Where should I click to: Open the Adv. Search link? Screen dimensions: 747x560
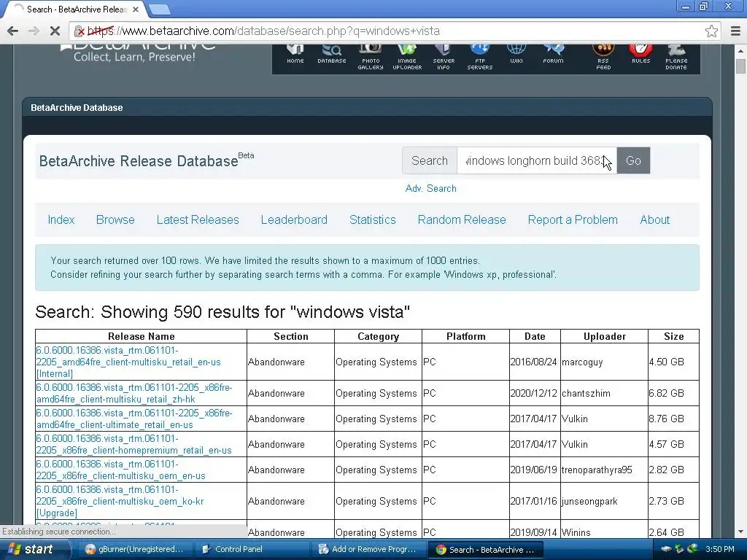430,188
